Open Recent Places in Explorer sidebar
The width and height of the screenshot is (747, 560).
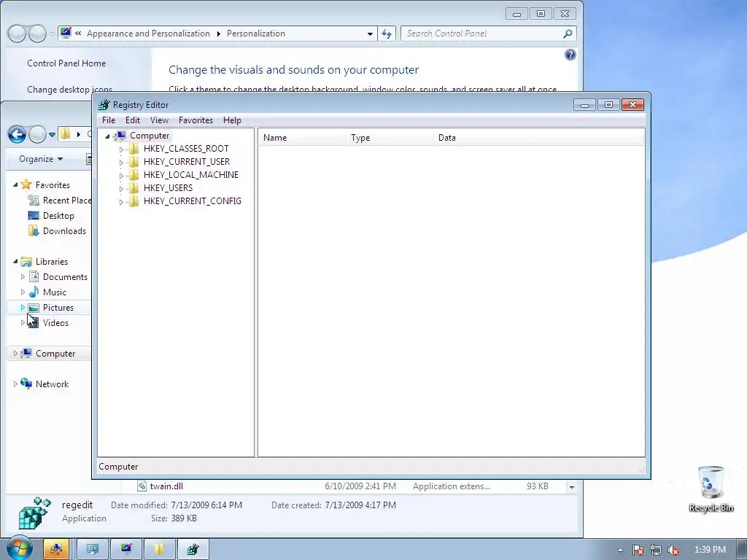59,201
